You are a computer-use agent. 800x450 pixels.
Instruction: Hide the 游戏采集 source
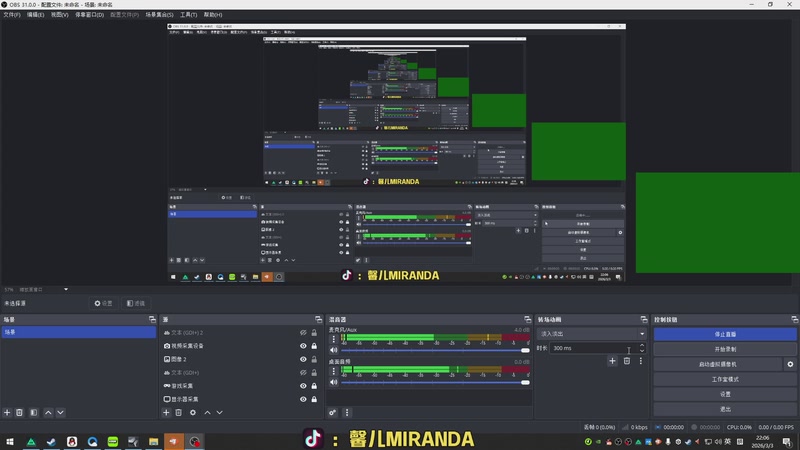[303, 386]
